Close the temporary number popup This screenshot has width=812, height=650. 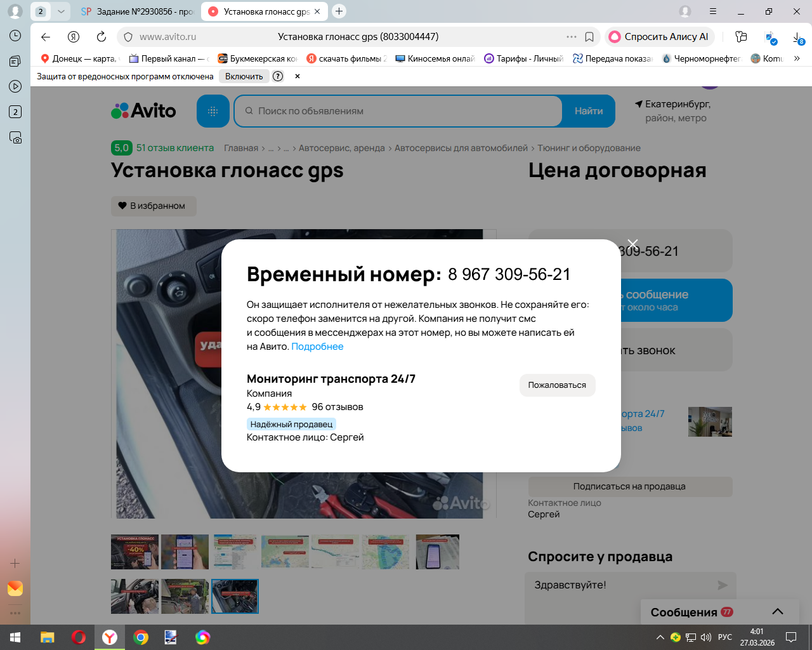tap(632, 244)
